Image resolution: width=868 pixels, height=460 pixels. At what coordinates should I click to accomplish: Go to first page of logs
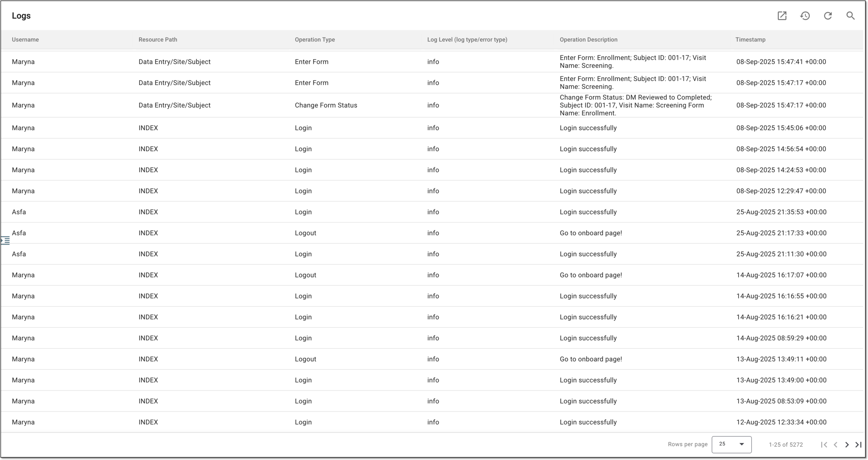824,445
